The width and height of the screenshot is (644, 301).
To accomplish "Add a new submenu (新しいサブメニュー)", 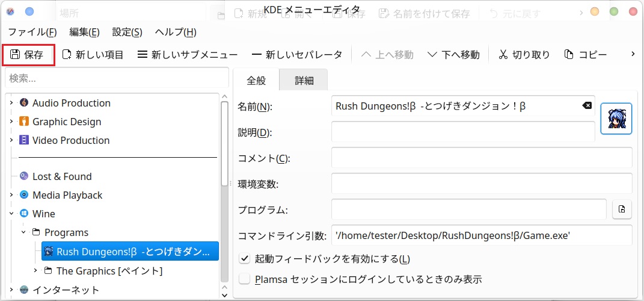I will point(142,55).
